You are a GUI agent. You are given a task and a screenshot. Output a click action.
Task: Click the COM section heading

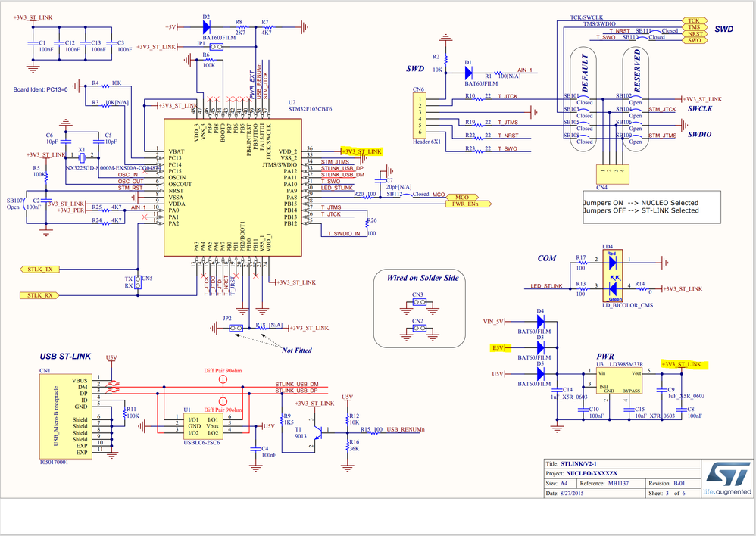[547, 258]
